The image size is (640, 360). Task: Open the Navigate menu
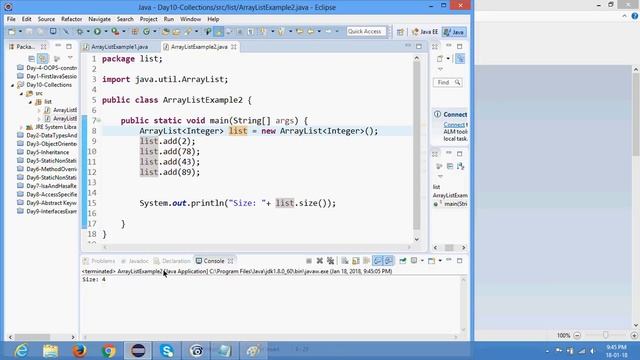99,19
